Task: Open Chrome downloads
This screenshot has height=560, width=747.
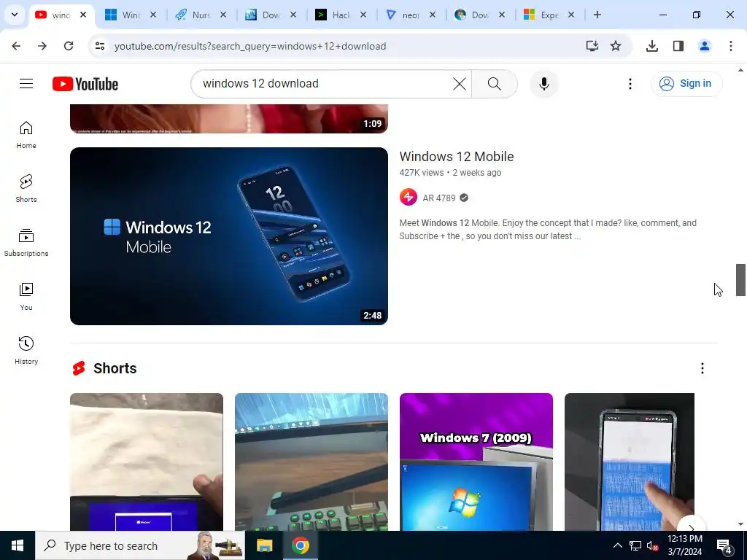Action: pos(651,46)
